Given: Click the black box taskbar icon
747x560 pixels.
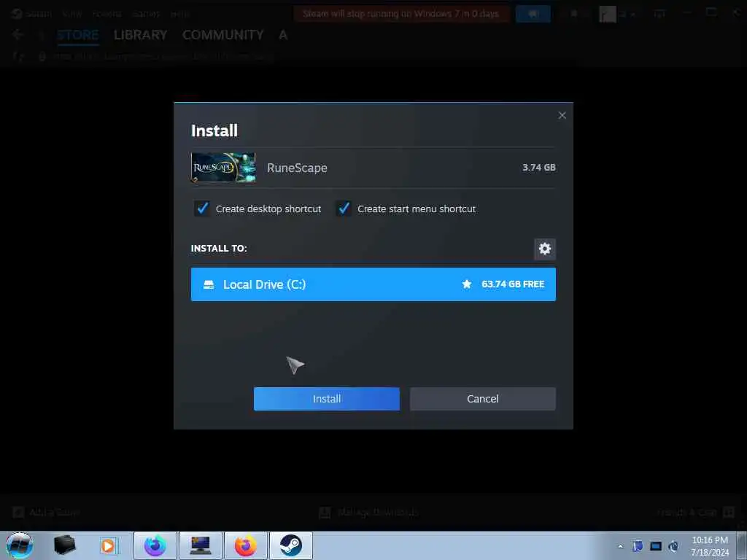Looking at the screenshot, I should tap(64, 545).
